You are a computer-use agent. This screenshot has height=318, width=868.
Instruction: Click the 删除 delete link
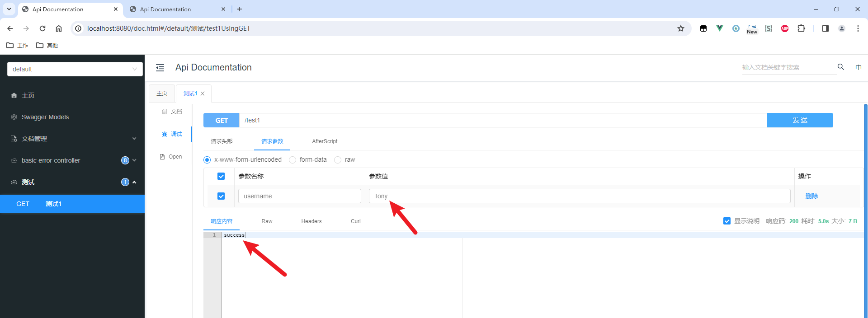pyautogui.click(x=812, y=196)
